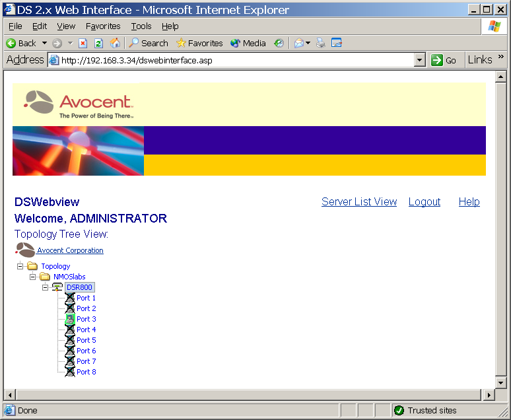Viewport: 511px width, 420px height.
Task: Select Port 7 in the tree
Action: click(86, 361)
